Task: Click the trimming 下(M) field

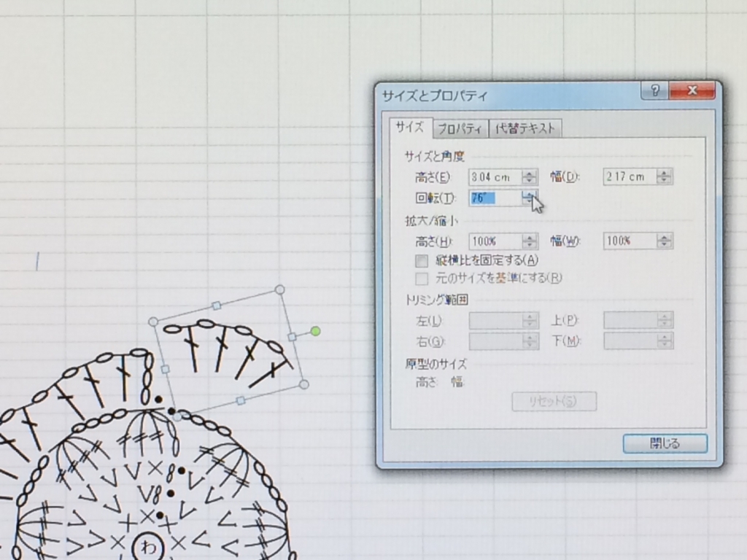Action: click(x=630, y=341)
